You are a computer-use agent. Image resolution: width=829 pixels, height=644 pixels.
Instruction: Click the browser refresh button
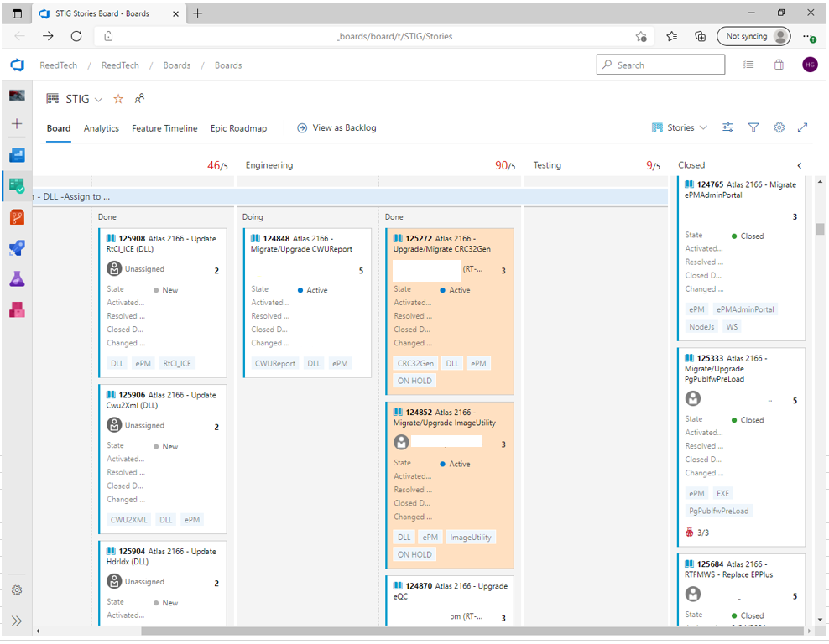click(76, 36)
